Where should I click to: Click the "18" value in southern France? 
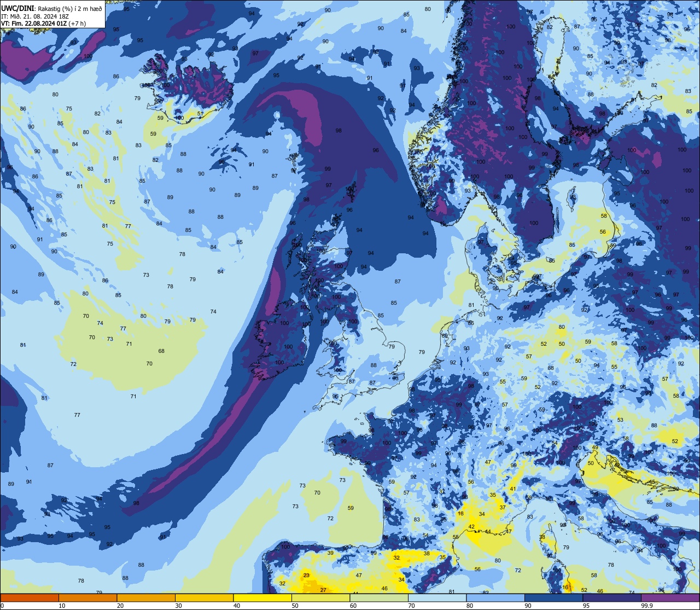(x=460, y=514)
